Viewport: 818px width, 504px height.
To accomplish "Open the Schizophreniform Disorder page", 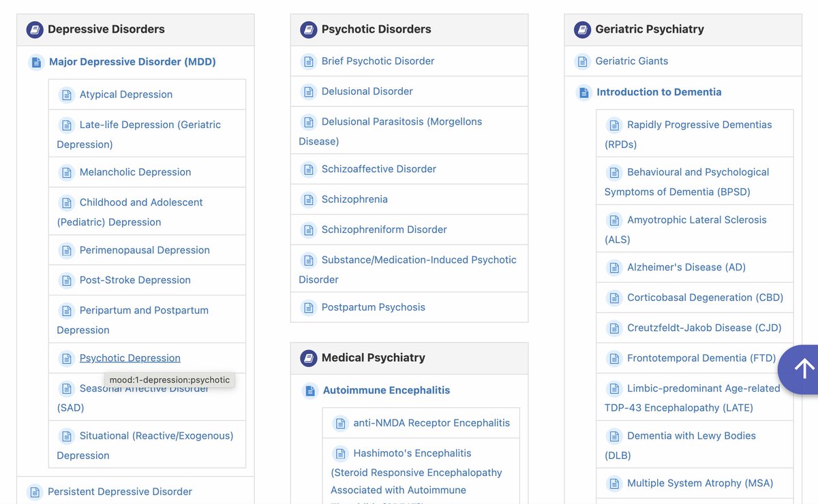I will [384, 230].
